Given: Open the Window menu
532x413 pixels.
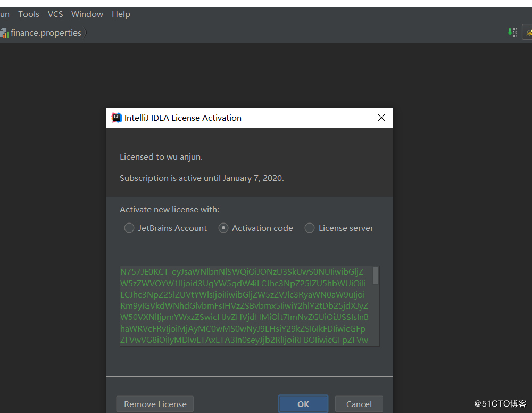Looking at the screenshot, I should (x=87, y=14).
